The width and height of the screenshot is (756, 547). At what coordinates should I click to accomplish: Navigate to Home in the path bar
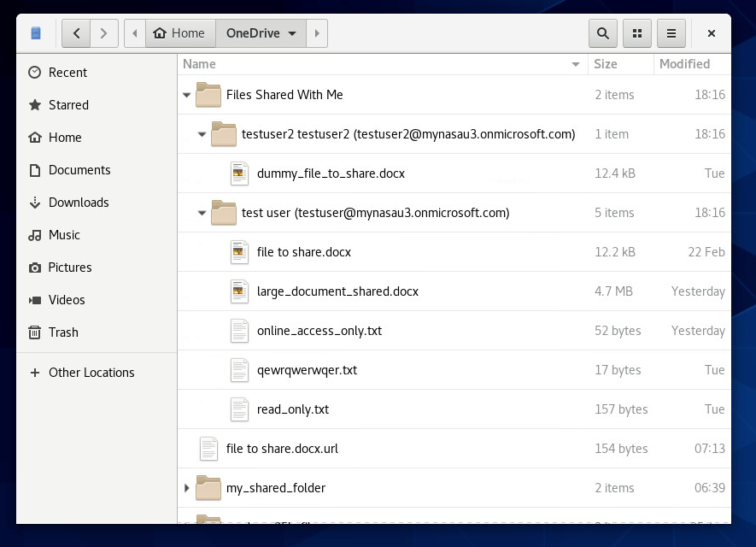179,33
